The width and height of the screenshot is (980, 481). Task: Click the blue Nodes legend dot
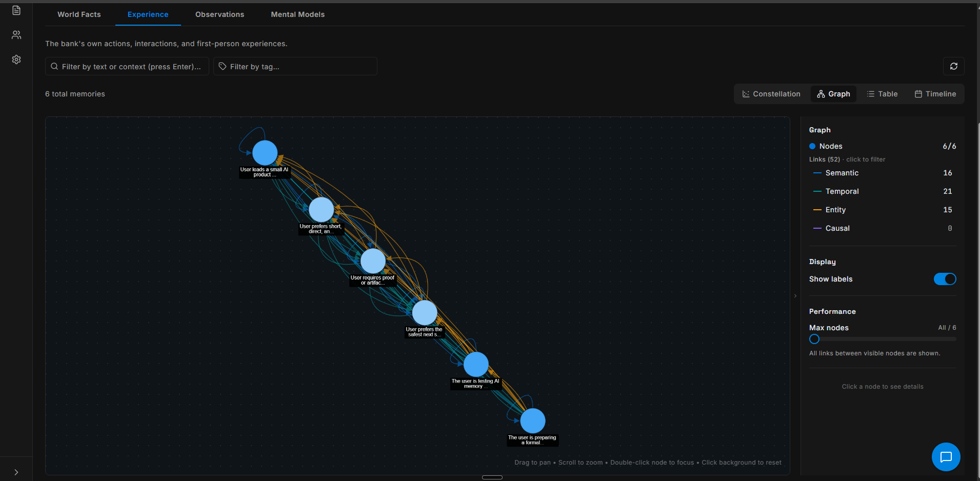[x=812, y=146]
